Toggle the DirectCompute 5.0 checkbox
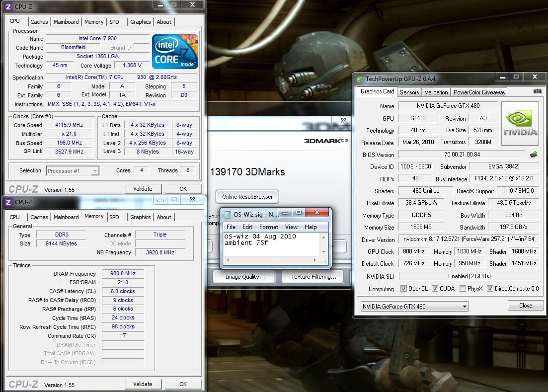 coord(490,288)
